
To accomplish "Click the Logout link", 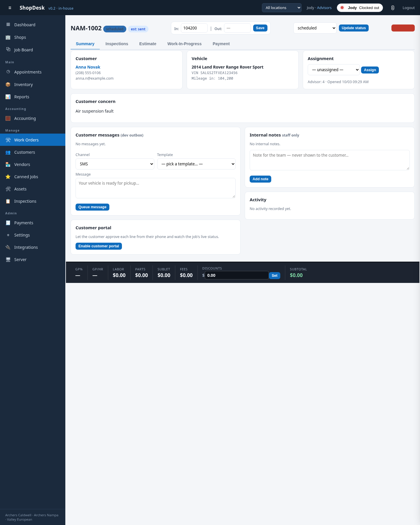I will [x=409, y=8].
